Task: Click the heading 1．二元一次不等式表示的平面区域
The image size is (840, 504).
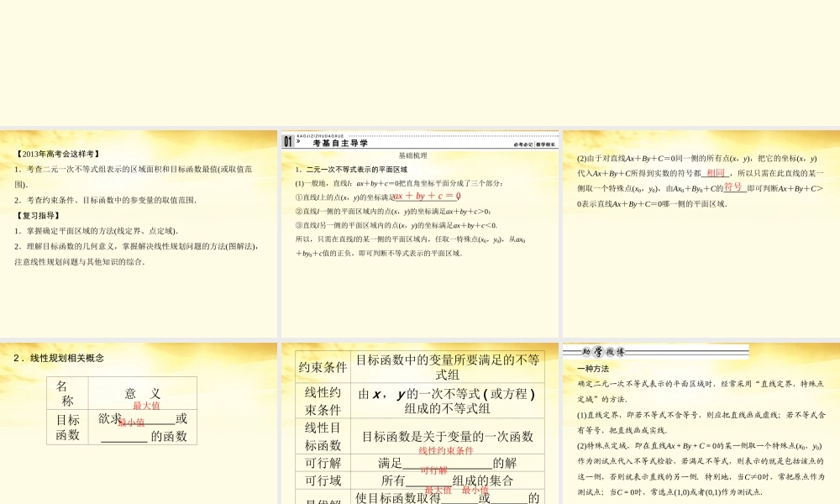Action: pyautogui.click(x=351, y=169)
